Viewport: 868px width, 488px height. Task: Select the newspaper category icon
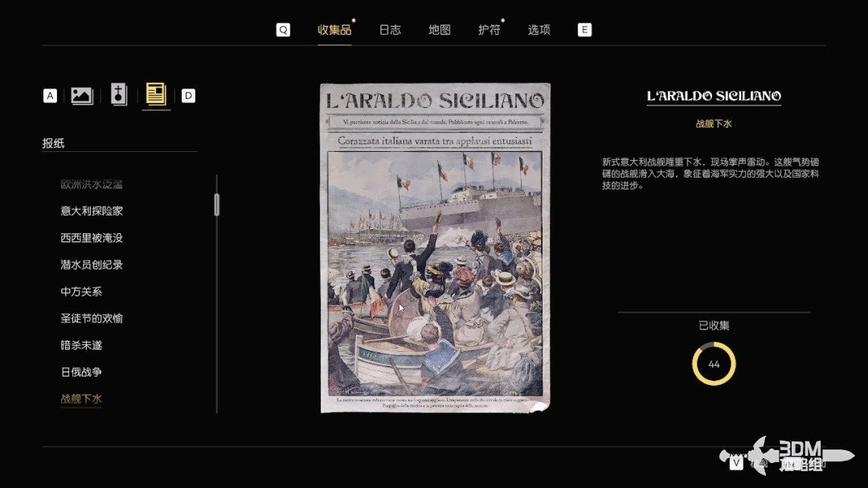(x=156, y=94)
